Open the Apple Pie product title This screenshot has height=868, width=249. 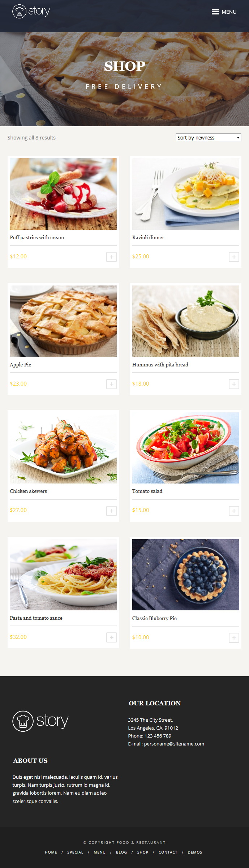[x=21, y=365]
